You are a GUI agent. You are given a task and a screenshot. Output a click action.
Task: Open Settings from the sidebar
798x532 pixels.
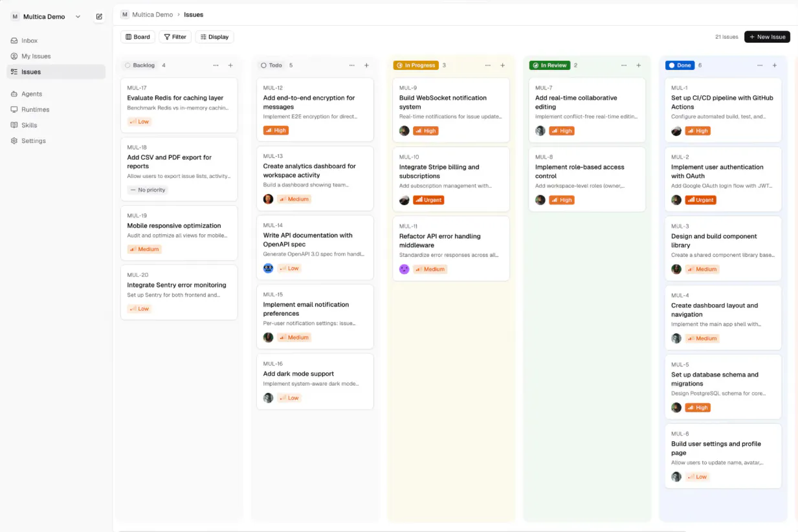pyautogui.click(x=56, y=140)
